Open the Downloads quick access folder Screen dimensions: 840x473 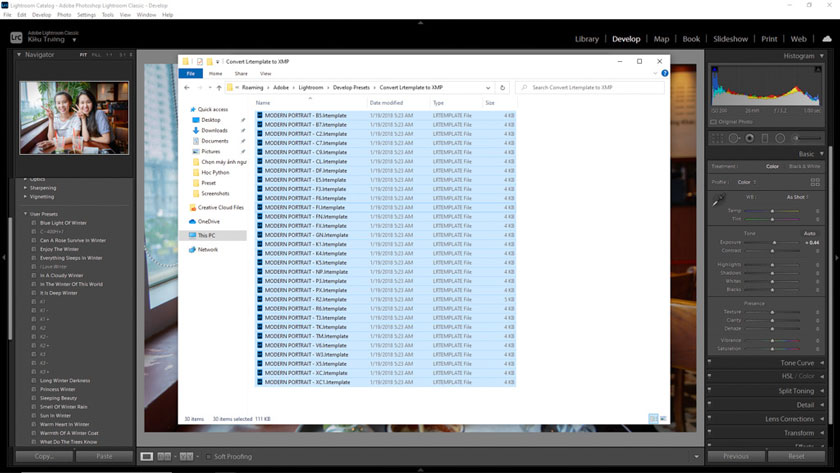[214, 130]
